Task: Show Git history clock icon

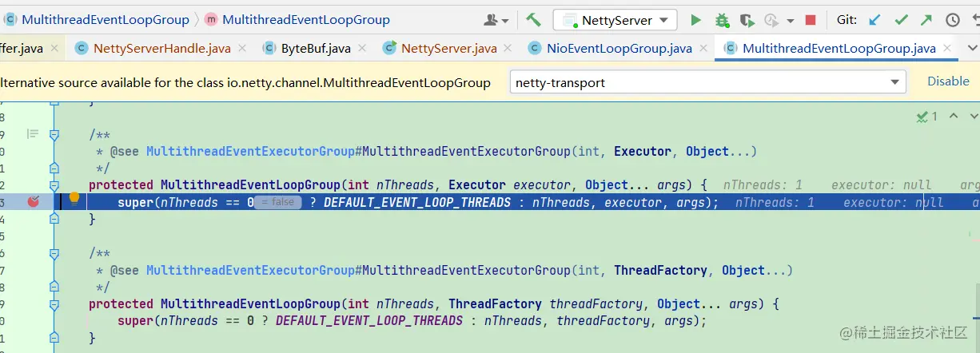Action: pyautogui.click(x=953, y=20)
